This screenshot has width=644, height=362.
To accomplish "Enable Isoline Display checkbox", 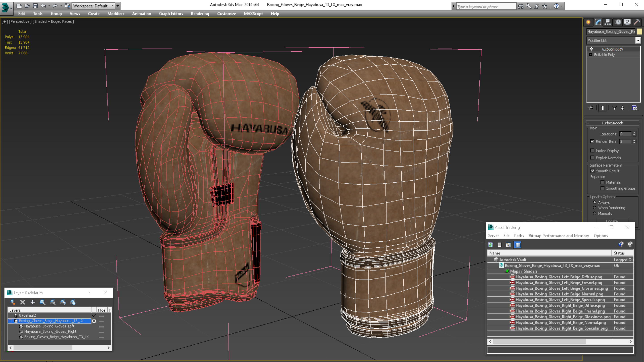I will (592, 151).
